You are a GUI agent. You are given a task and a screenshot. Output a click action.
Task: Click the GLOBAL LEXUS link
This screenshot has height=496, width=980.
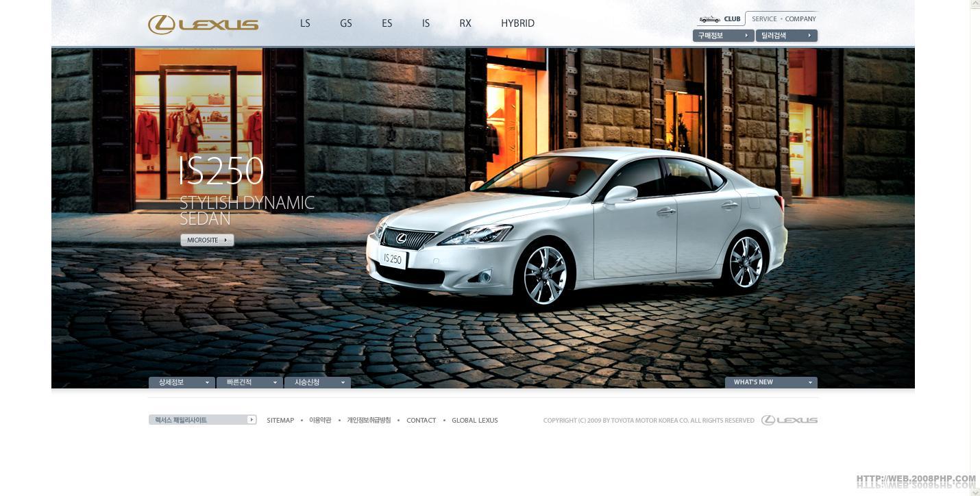(474, 421)
